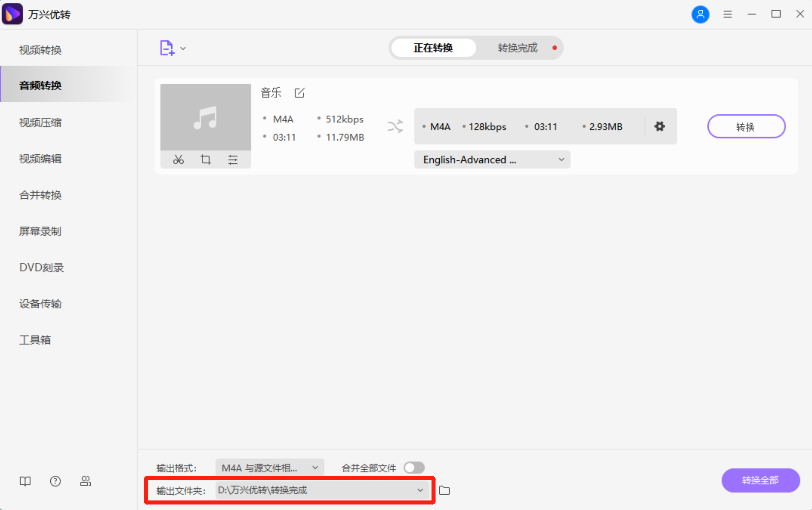Click the shuffle conversion icon between formats

394,126
